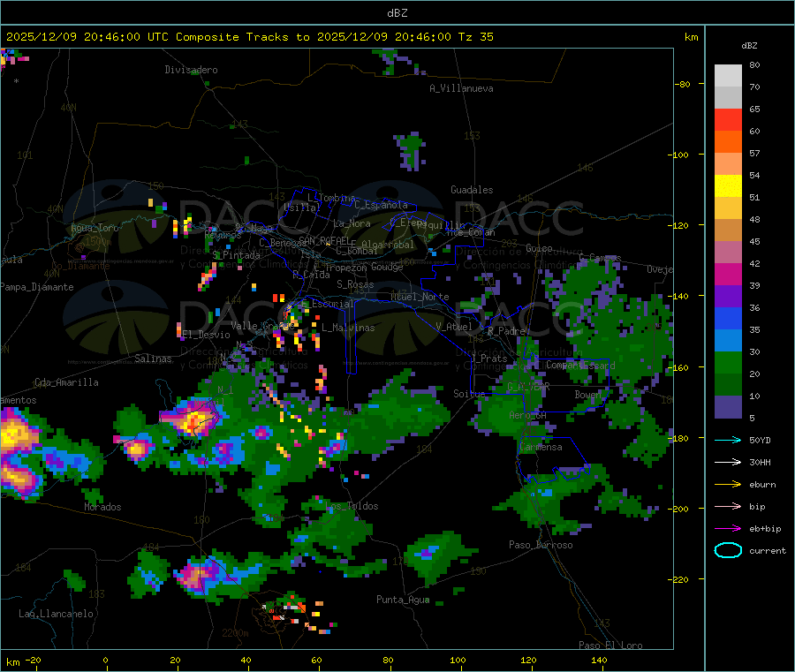Click the 80 dBZ light gray swatch
The image size is (795, 672).
pos(728,76)
